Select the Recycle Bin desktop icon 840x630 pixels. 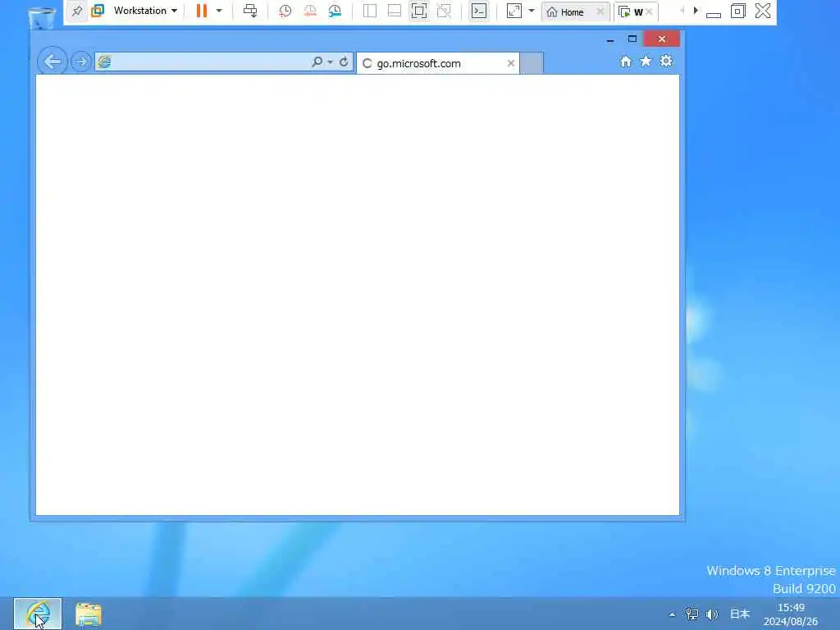[x=42, y=16]
